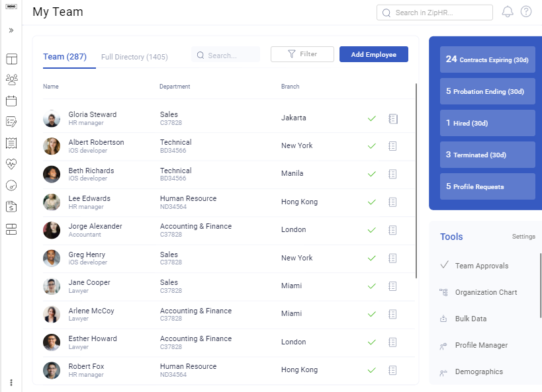This screenshot has width=542, height=392.
Task: Click the Add Employee button
Action: click(x=373, y=54)
